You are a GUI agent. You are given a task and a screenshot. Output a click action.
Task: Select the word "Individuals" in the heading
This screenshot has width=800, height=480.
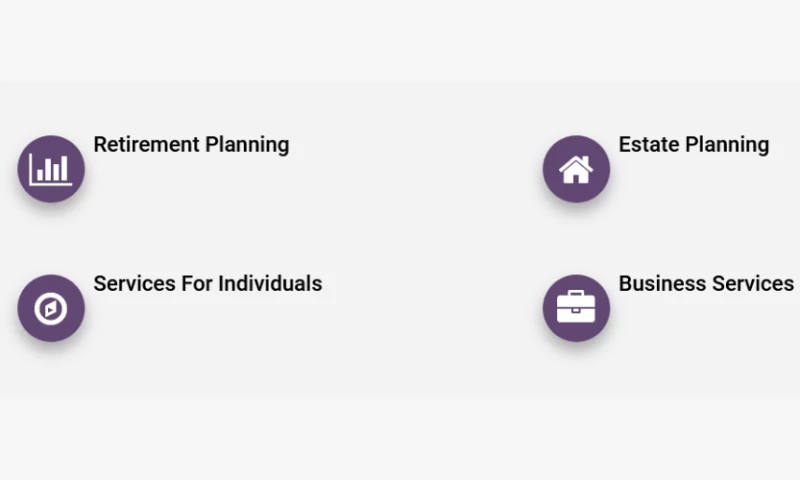point(270,284)
